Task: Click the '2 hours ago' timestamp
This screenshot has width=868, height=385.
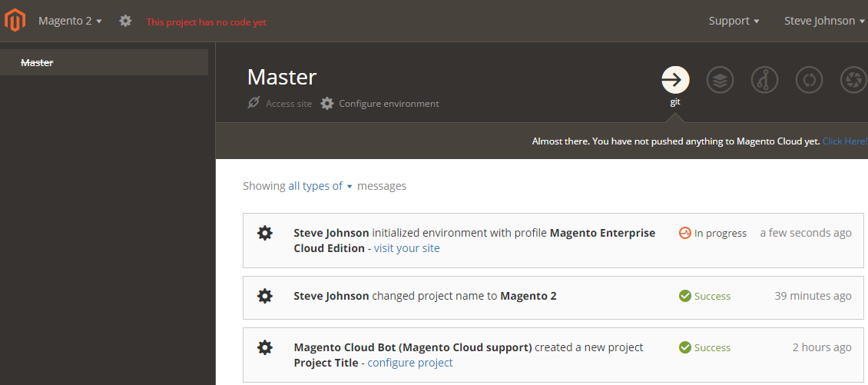Action: point(822,347)
